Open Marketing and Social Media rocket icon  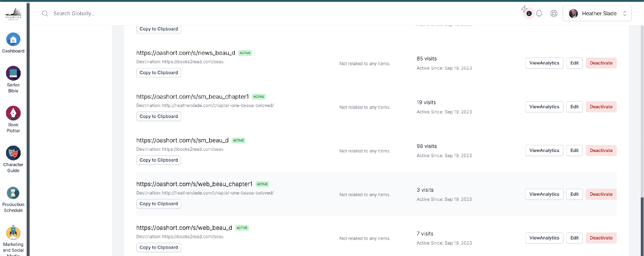click(x=13, y=233)
